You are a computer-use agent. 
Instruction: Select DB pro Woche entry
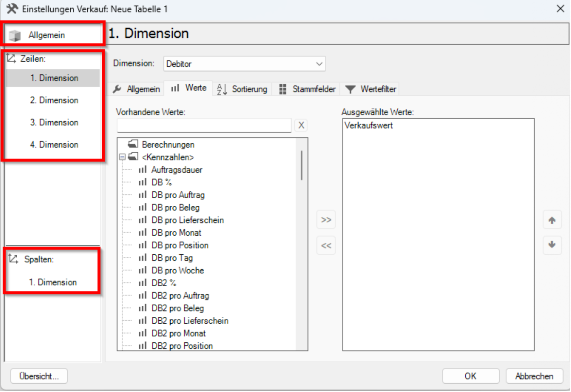(x=178, y=270)
